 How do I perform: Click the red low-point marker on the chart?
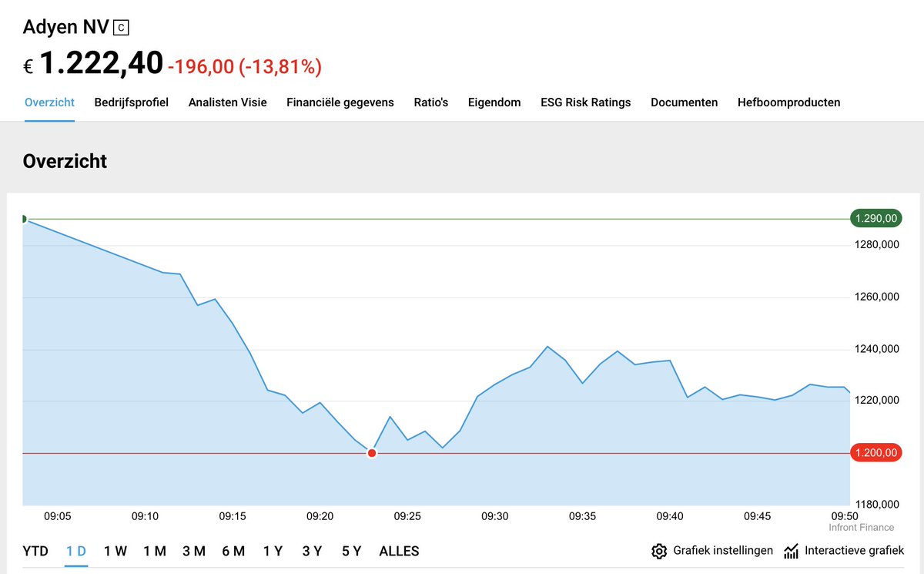[x=372, y=453]
